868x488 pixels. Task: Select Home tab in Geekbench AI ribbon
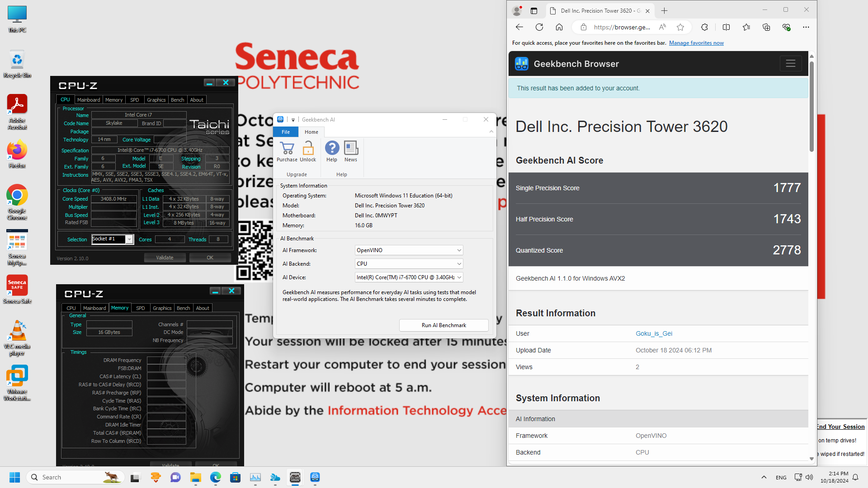tap(311, 132)
